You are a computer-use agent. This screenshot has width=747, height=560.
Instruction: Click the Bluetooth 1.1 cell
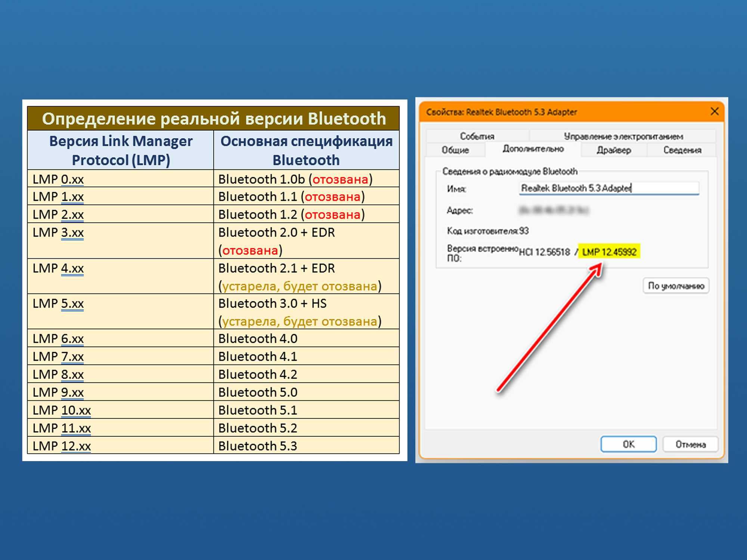pyautogui.click(x=306, y=196)
